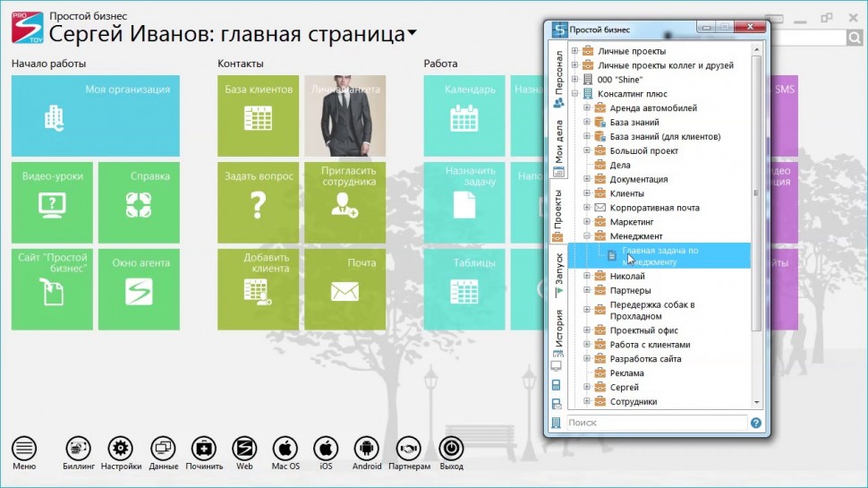This screenshot has width=868, height=488.
Task: Open Корпоративная почта in the tree
Action: [x=654, y=208]
